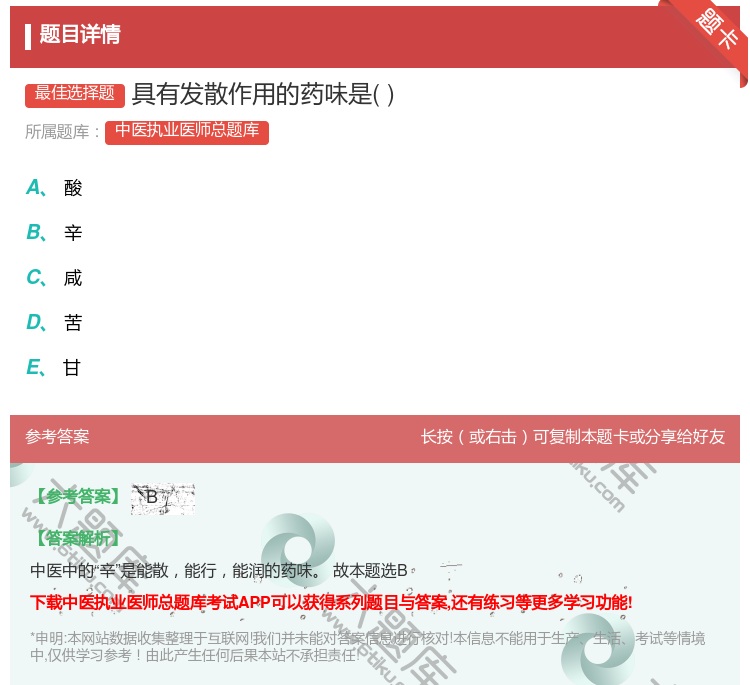Pick answer C 咸
The image size is (750, 685).
tap(72, 278)
